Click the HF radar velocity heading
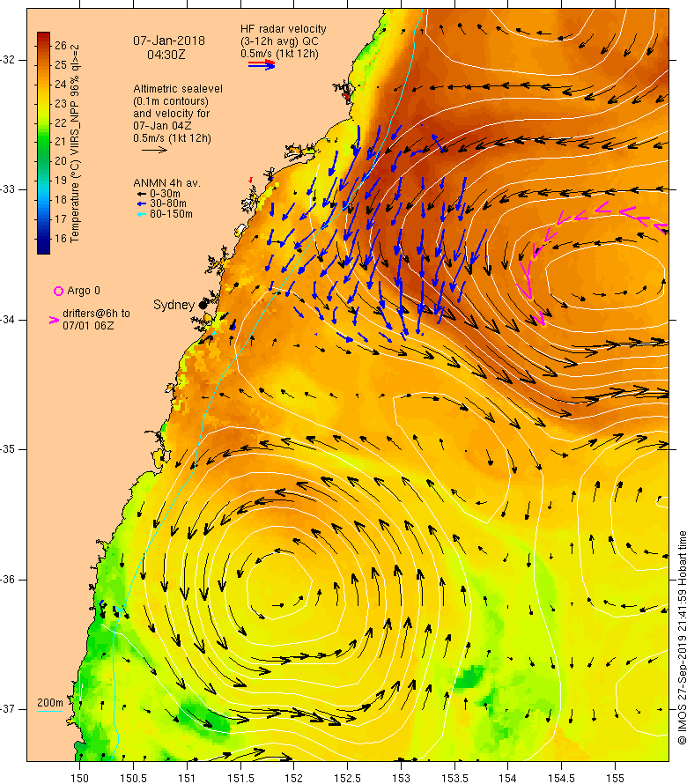Image resolution: width=687 pixels, height=784 pixels. click(x=284, y=29)
